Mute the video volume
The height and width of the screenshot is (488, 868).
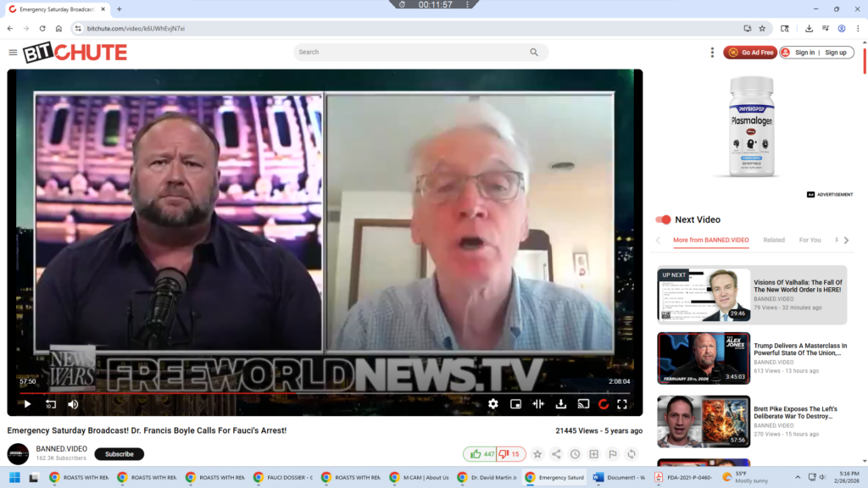tap(73, 404)
